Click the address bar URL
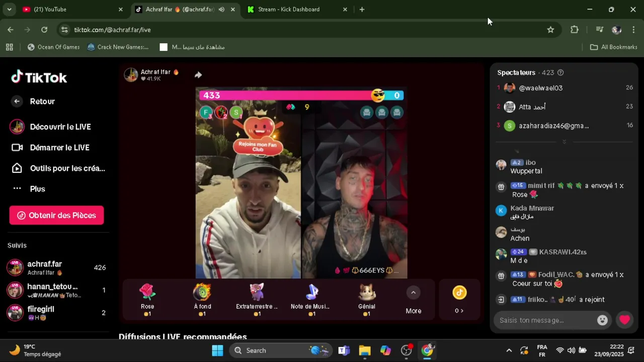Image resolution: width=644 pixels, height=362 pixels. [112, 30]
